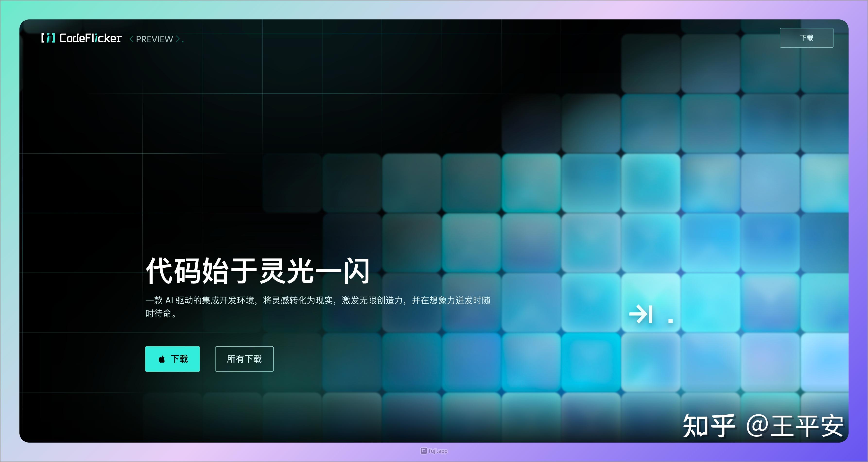
Task: Click the teal dot after PREVIEW
Action: point(183,42)
